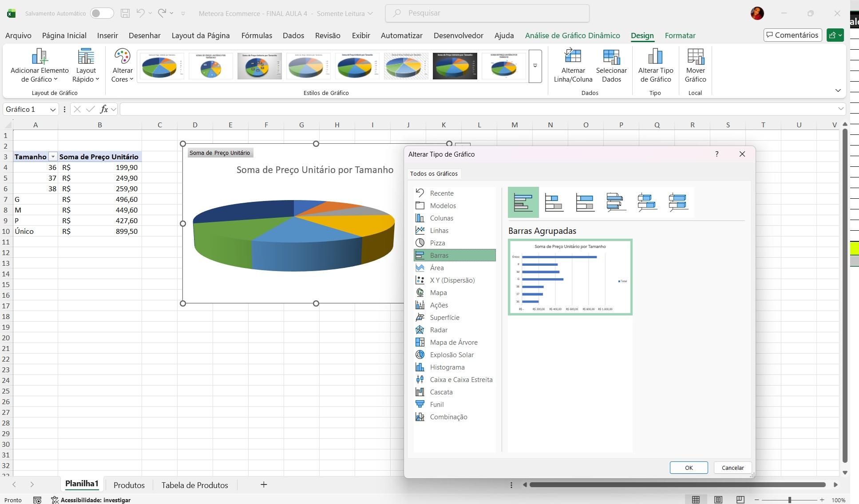Screen dimensions: 859x504
Task: Click OK in chart type dialog
Action: click(x=689, y=468)
